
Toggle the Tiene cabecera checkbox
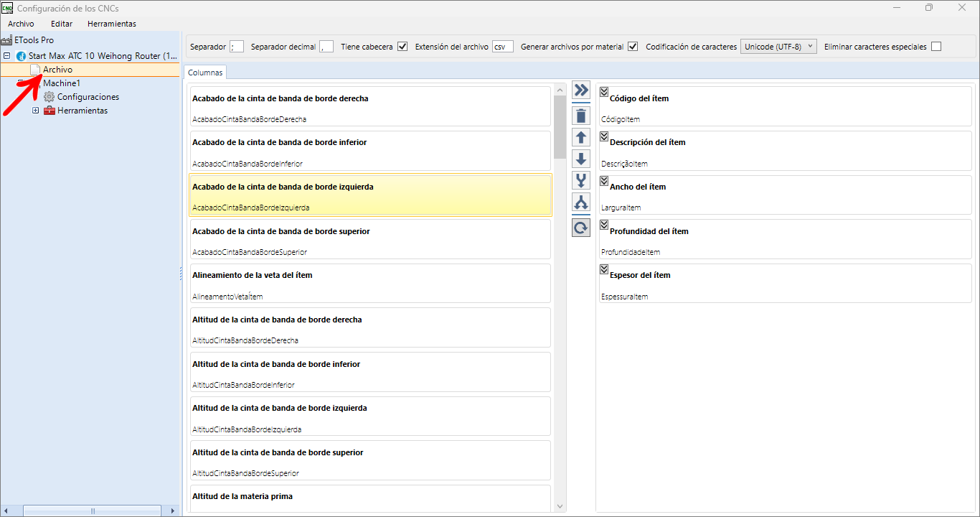click(402, 47)
